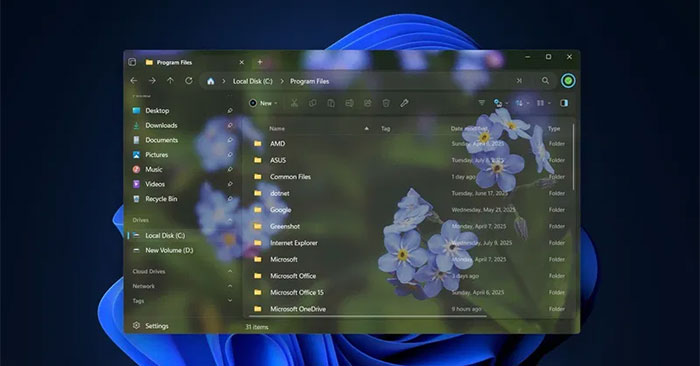
Task: Click the pin icon next to Pictures
Action: tap(230, 155)
